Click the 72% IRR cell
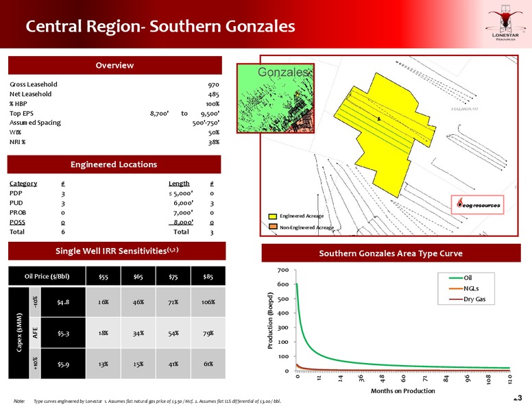 [173, 302]
